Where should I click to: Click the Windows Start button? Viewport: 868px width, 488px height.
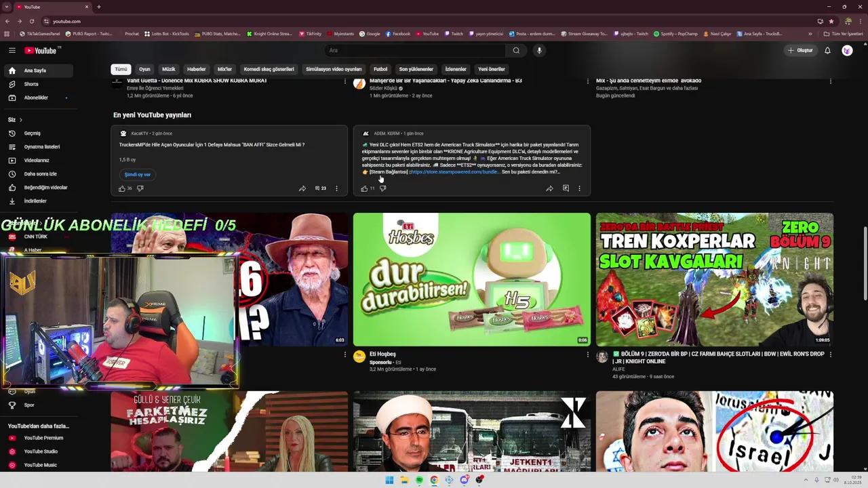pos(389,480)
